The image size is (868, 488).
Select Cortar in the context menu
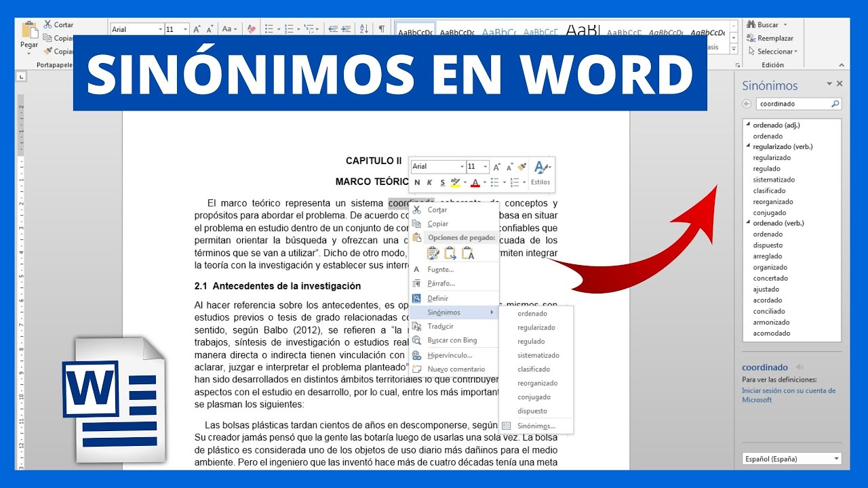[454, 210]
